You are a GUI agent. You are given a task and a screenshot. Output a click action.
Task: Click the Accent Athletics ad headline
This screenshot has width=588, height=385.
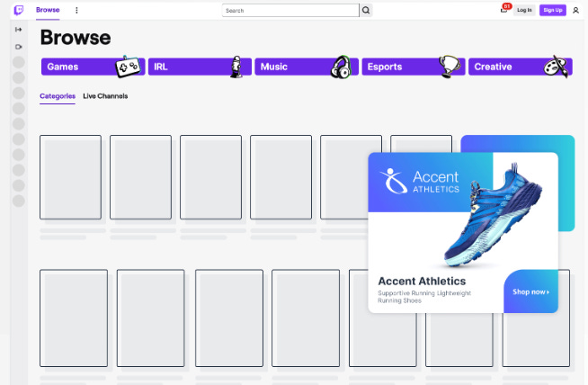click(422, 281)
